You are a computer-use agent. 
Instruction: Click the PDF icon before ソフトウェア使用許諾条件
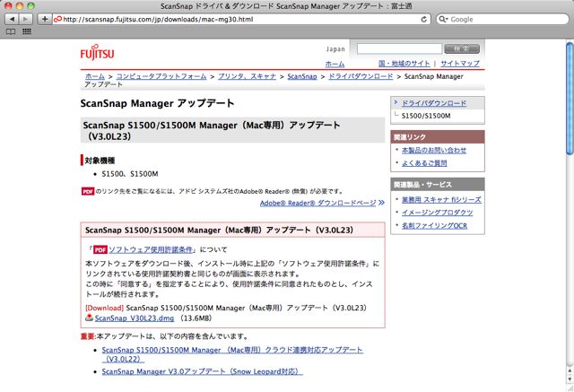click(x=100, y=249)
